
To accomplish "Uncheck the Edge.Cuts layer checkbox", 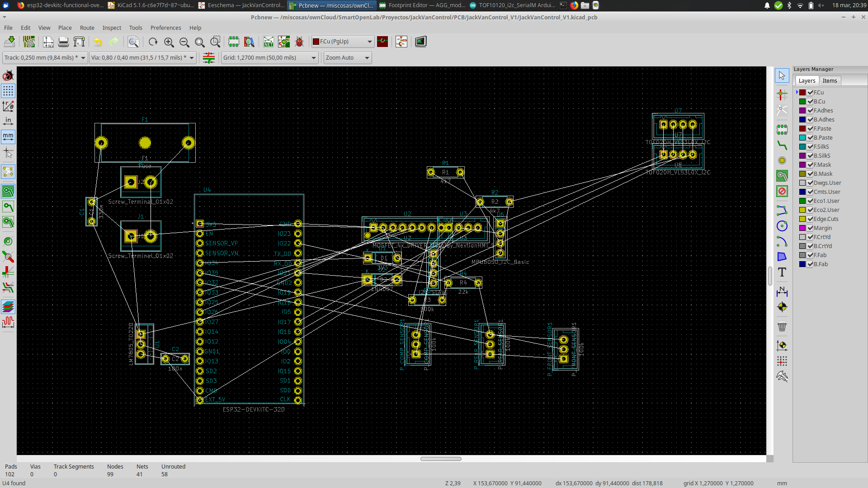I will coord(810,219).
